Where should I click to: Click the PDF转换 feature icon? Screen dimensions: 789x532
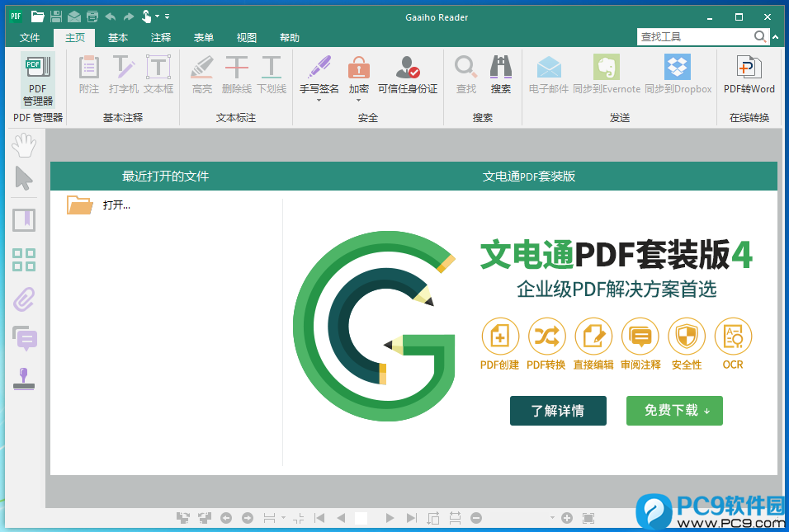coord(546,336)
